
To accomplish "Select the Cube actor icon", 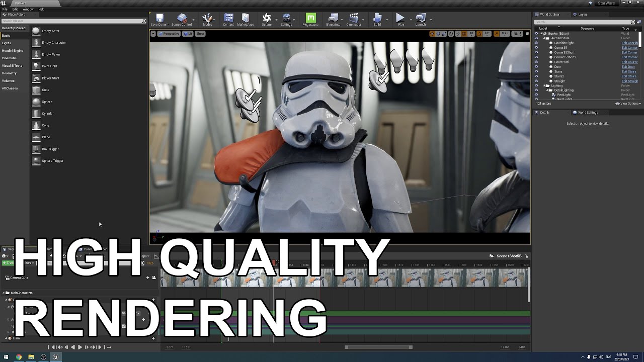I will click(36, 90).
